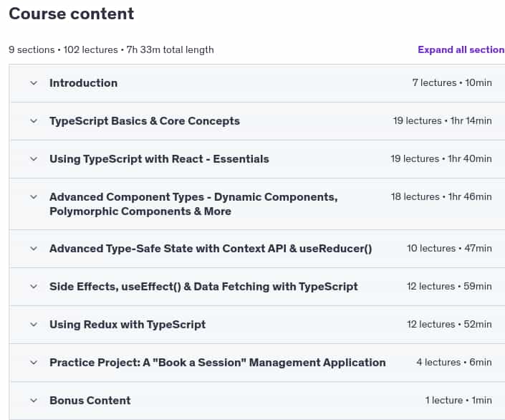Click '12 lectures • 52min' text
Screen dimensions: 505x420
point(449,324)
